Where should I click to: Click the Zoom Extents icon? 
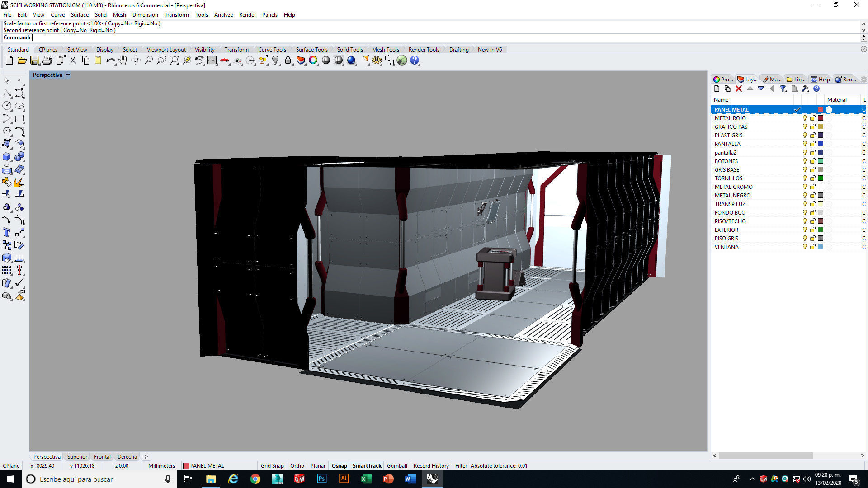(x=174, y=60)
